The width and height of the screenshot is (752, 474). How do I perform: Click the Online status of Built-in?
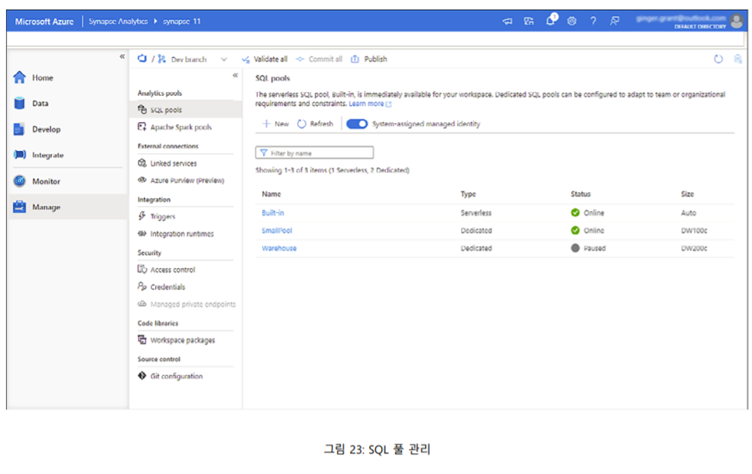[588, 213]
